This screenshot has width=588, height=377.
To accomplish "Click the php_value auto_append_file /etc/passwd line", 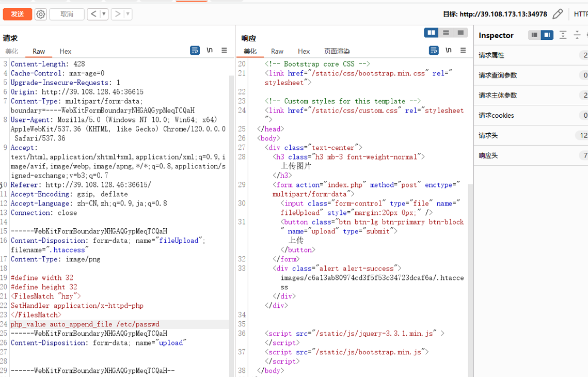I will [85, 324].
